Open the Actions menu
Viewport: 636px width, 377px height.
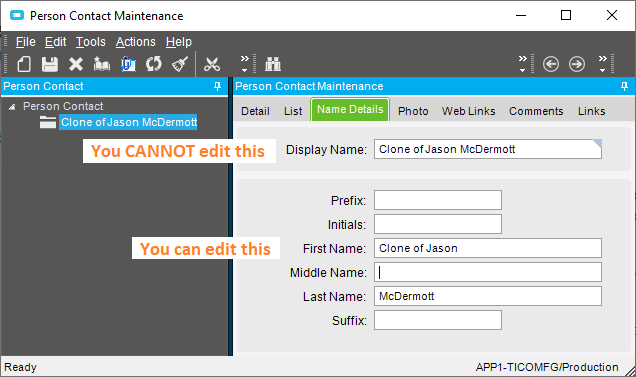[135, 42]
